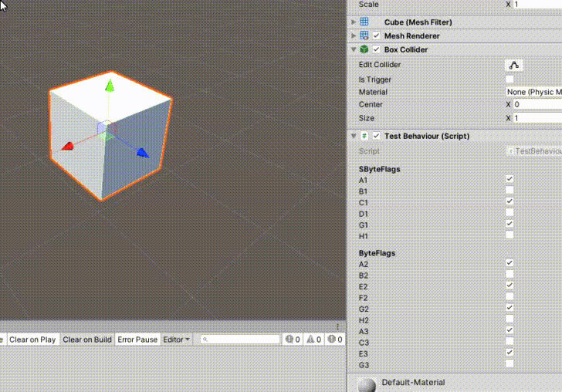Check the B2 flag checkbox
The height and width of the screenshot is (392, 562).
coord(510,274)
